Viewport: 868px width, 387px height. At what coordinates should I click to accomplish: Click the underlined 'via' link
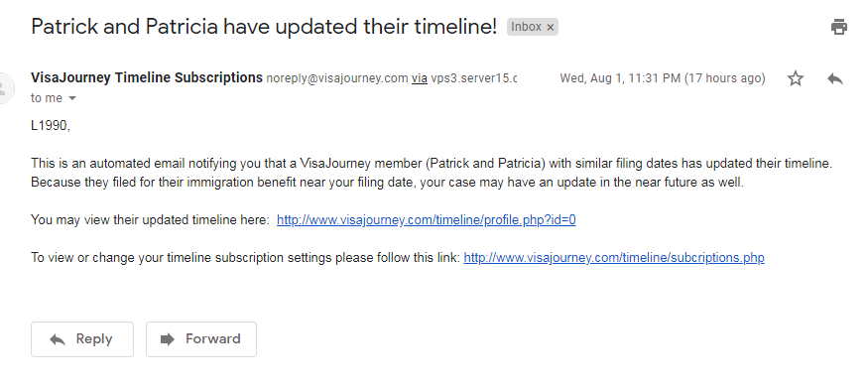click(419, 78)
